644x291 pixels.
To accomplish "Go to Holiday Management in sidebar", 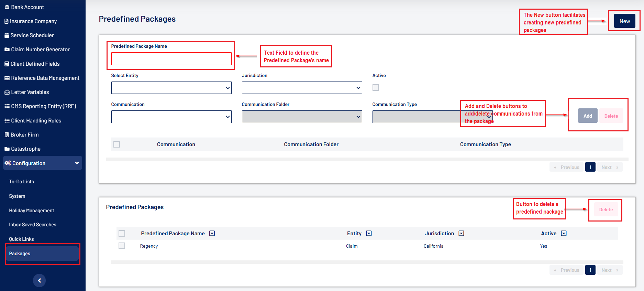I will [32, 211].
